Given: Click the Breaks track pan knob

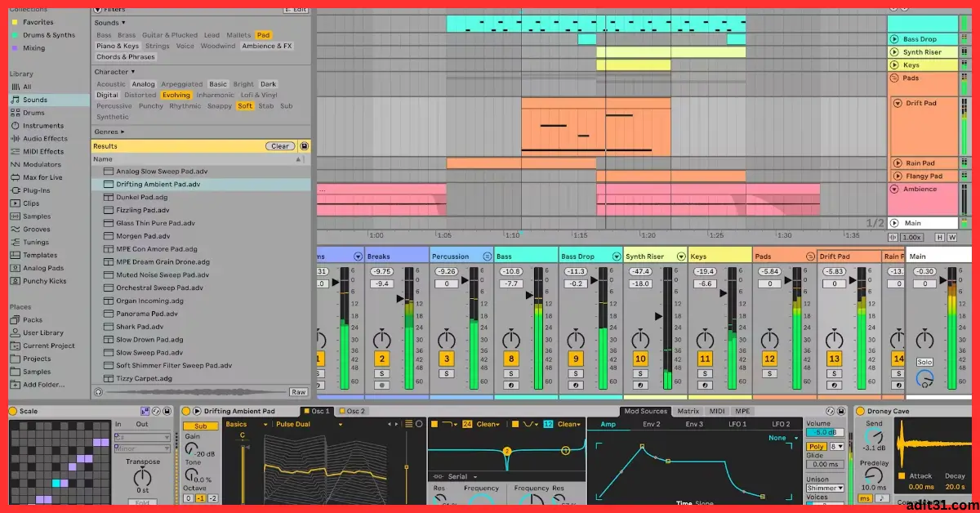Looking at the screenshot, I should pyautogui.click(x=381, y=338).
